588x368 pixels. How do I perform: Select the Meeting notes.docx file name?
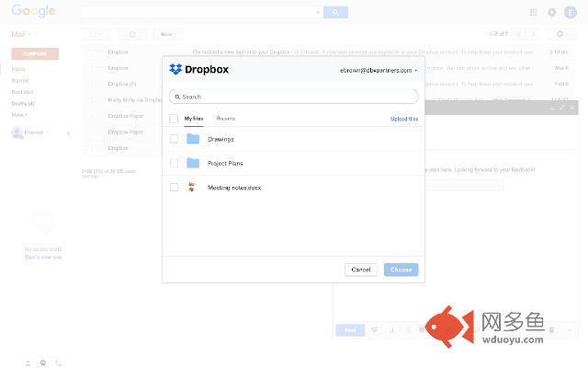234,188
